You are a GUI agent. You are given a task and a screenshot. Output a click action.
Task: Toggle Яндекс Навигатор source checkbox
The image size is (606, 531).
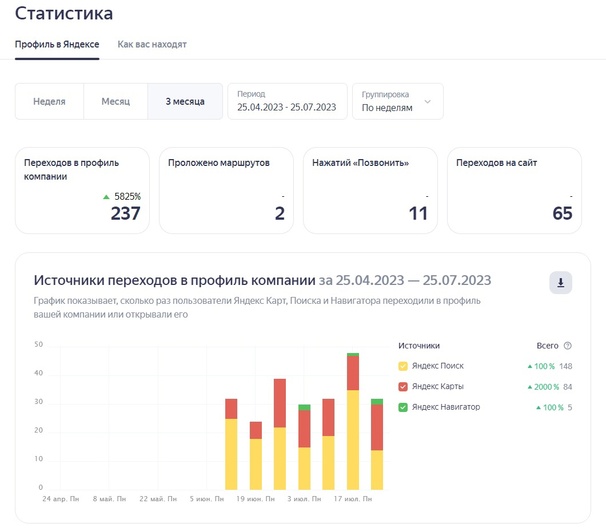pyautogui.click(x=403, y=407)
